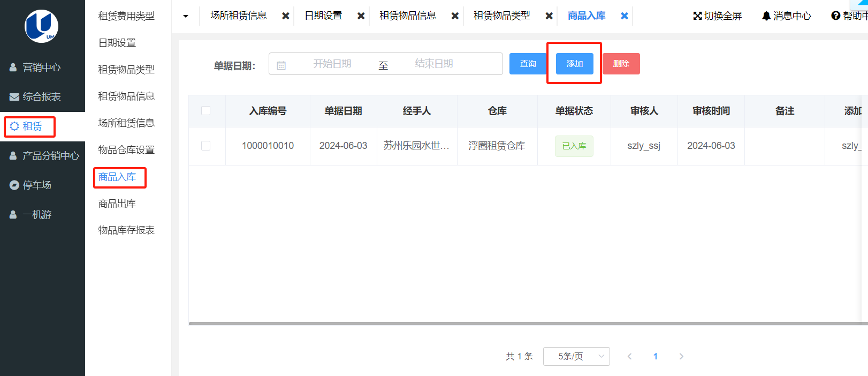Switch to the 场所租赁信息 tab
Viewport: 868px width, 376px height.
(x=239, y=16)
